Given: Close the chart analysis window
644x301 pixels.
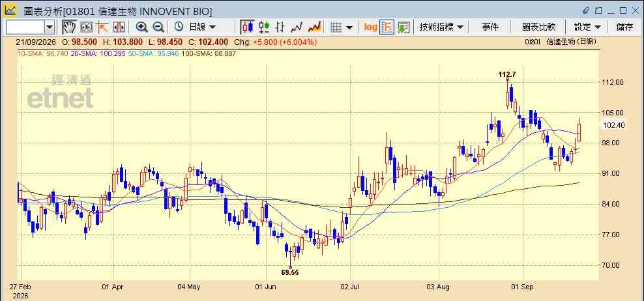Looking at the screenshot, I should pos(635,10).
